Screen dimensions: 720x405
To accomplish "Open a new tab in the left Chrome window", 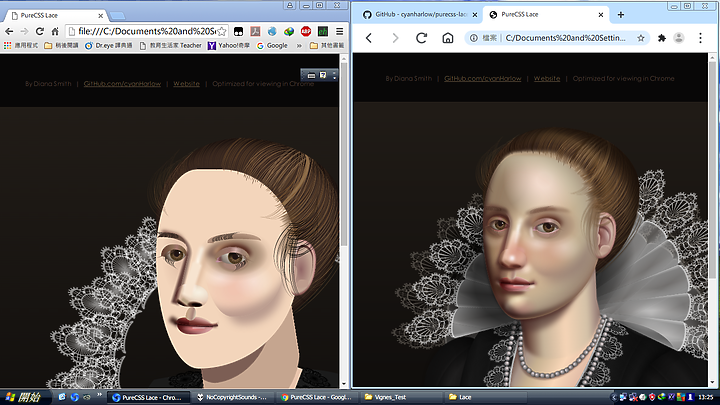I will click(x=118, y=16).
